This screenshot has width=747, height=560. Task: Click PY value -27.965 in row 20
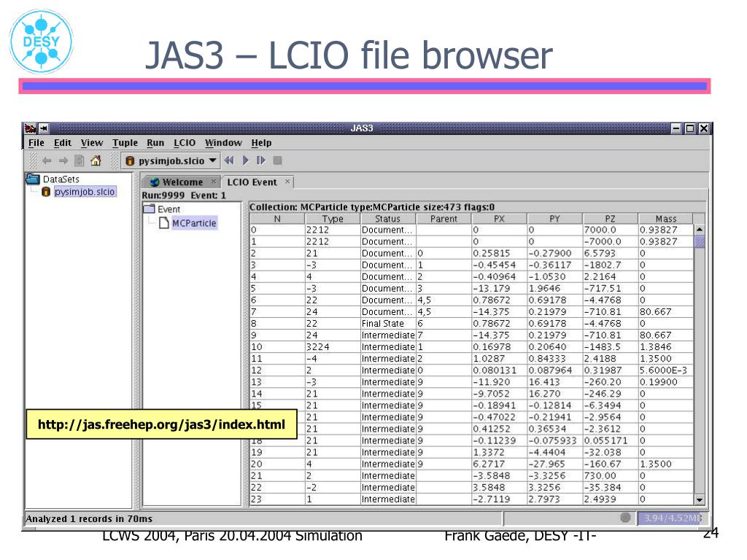[554, 464]
